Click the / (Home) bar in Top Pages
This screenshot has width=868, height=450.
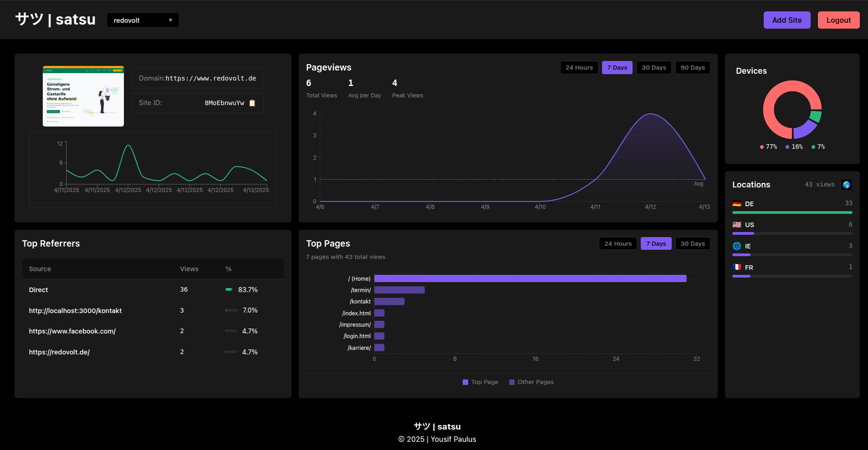[530, 278]
